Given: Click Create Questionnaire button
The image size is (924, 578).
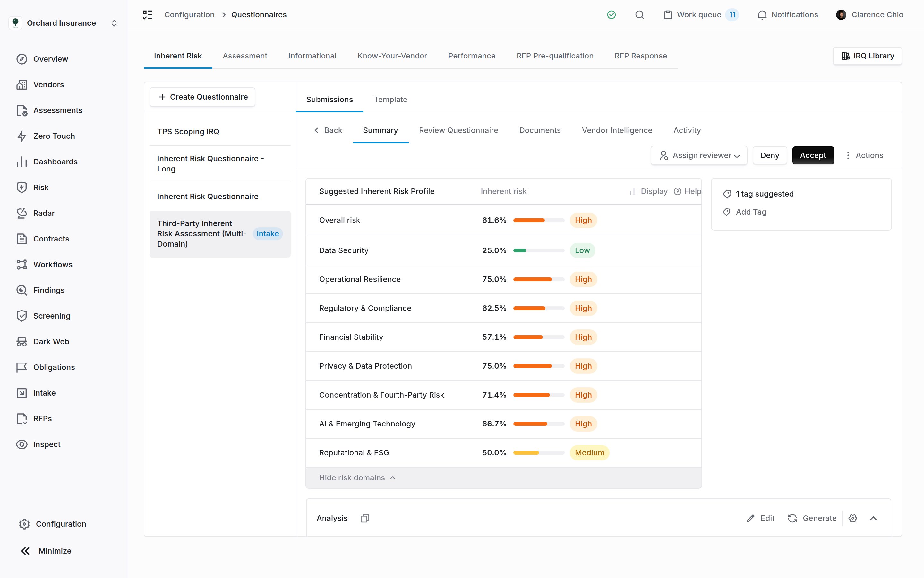Looking at the screenshot, I should [202, 97].
